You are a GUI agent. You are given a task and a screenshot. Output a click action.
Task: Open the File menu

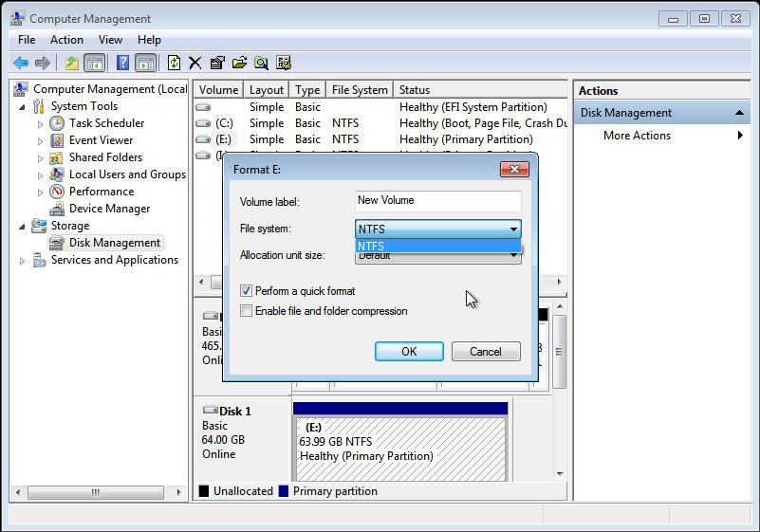click(x=27, y=40)
